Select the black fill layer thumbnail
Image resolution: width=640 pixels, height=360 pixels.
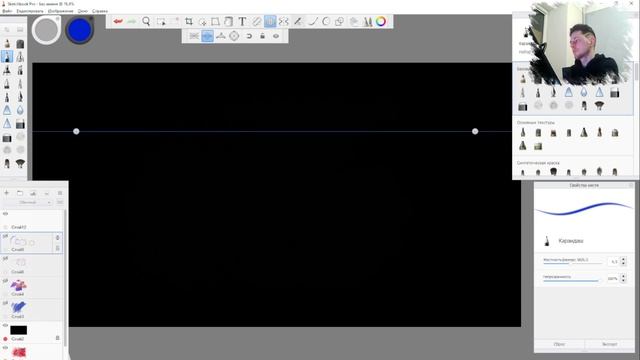point(18,330)
